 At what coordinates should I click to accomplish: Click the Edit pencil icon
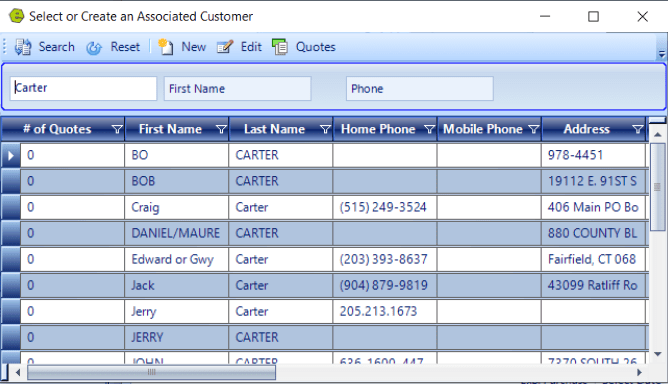coord(225,46)
